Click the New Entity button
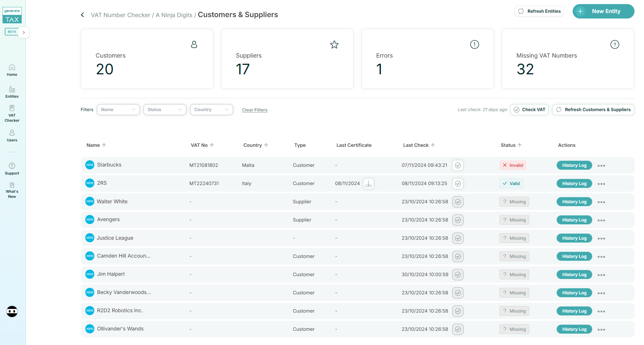Screen dimensions: 644x345 [603, 11]
